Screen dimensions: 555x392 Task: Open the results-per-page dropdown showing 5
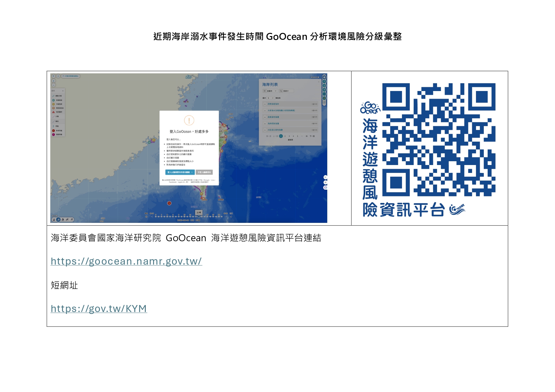point(271,98)
